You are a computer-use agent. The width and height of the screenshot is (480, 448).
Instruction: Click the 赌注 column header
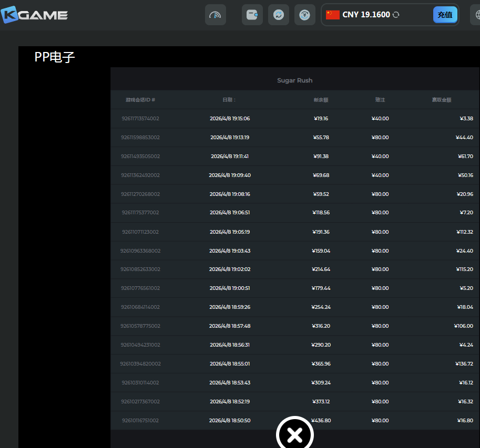(380, 100)
